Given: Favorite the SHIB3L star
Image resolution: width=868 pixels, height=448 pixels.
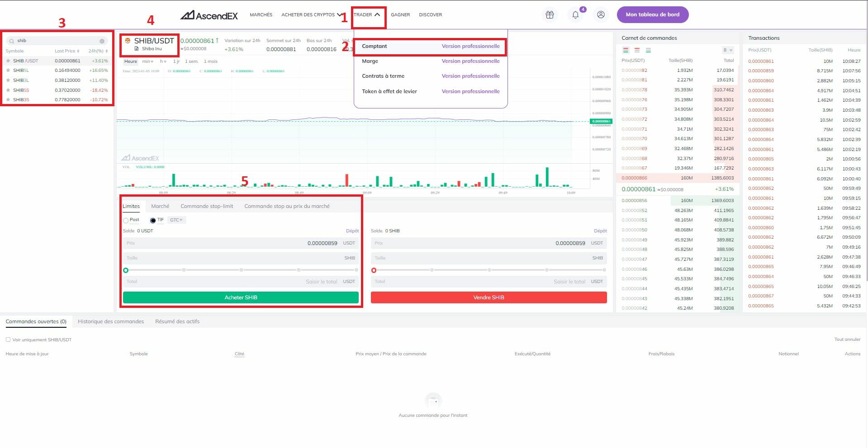Looking at the screenshot, I should click(8, 80).
